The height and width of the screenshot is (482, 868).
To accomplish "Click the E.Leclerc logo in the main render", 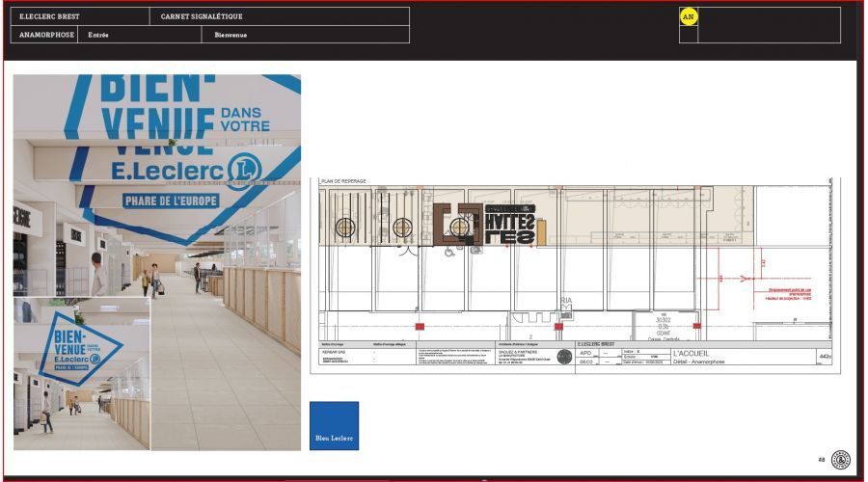I will tap(186, 171).
